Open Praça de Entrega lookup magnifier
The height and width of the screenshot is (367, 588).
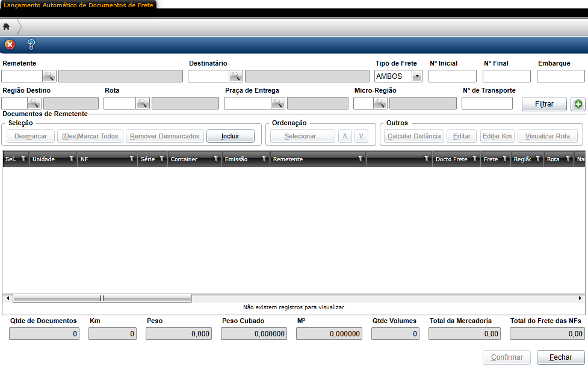(278, 103)
